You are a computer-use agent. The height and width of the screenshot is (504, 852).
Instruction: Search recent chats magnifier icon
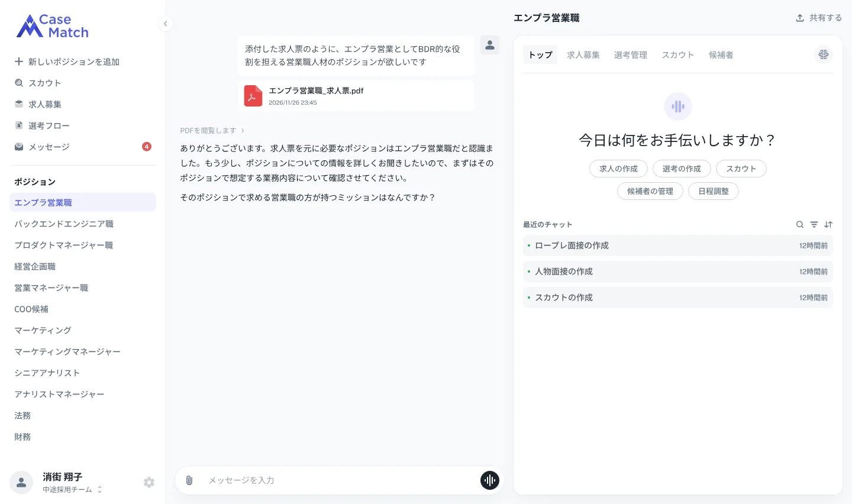[800, 225]
